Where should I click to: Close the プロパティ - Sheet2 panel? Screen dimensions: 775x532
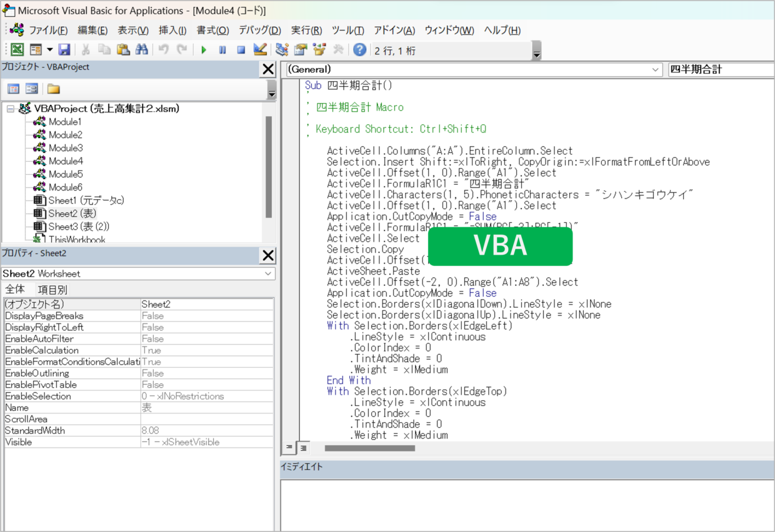click(267, 255)
